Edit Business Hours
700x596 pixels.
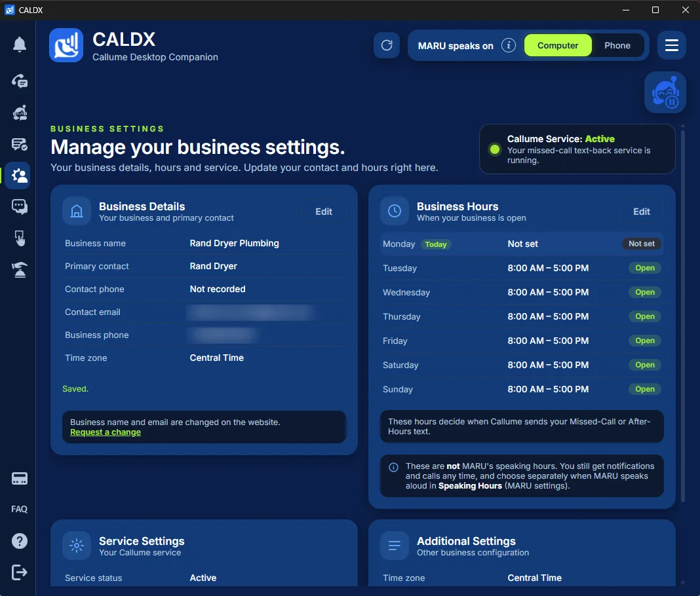click(x=641, y=212)
